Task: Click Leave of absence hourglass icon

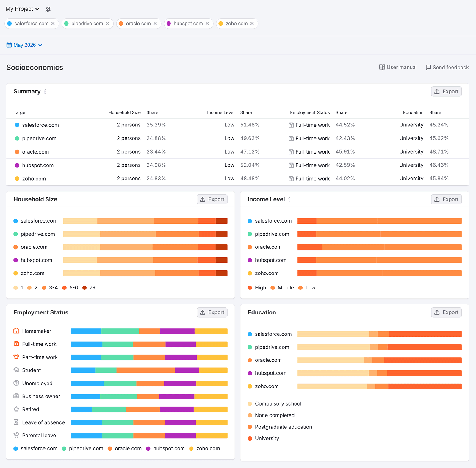Action: coord(16,422)
